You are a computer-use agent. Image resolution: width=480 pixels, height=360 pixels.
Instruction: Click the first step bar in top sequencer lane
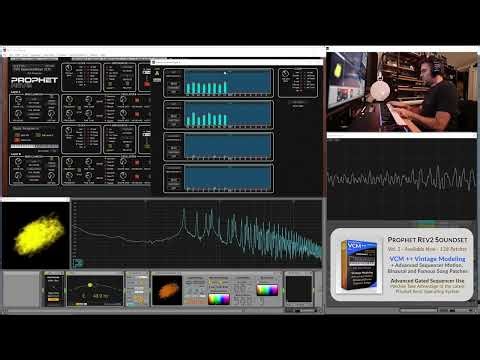pos(188,88)
